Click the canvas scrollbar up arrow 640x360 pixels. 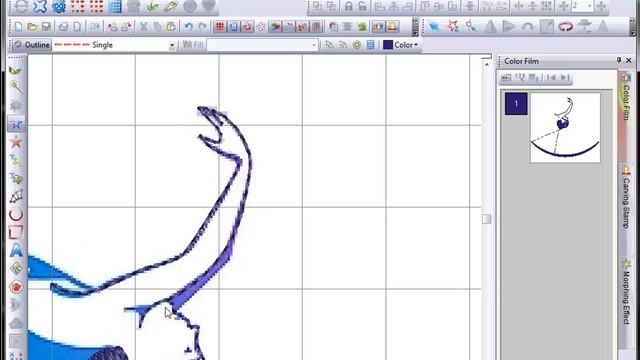pyautogui.click(x=487, y=64)
